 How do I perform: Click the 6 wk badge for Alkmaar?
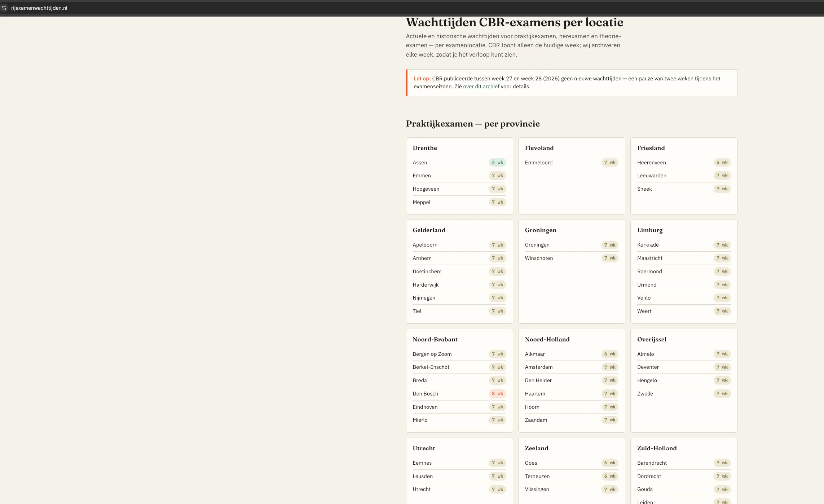tap(610, 354)
